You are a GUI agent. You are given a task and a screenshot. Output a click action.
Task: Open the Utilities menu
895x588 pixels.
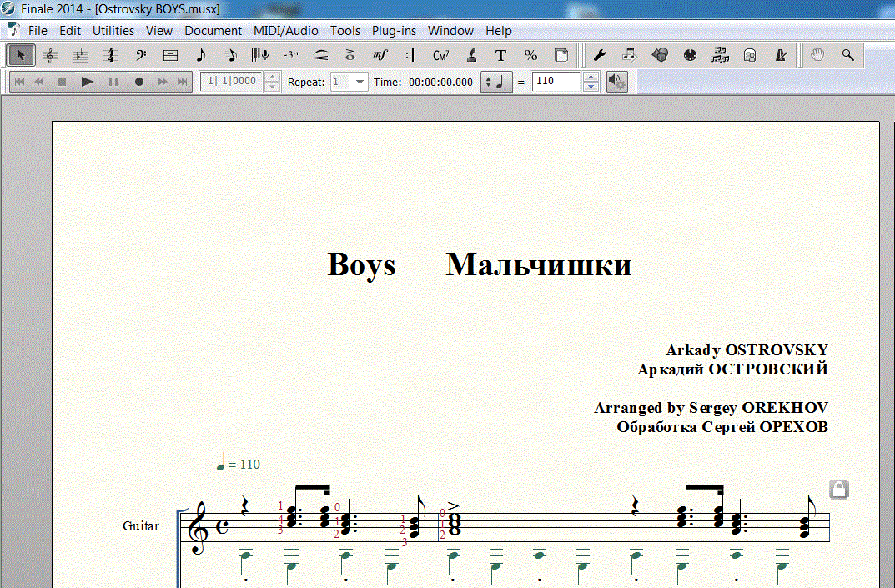click(113, 31)
